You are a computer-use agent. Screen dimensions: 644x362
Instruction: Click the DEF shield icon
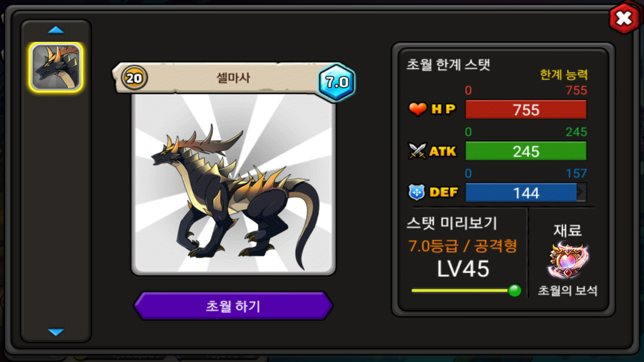coord(417,192)
